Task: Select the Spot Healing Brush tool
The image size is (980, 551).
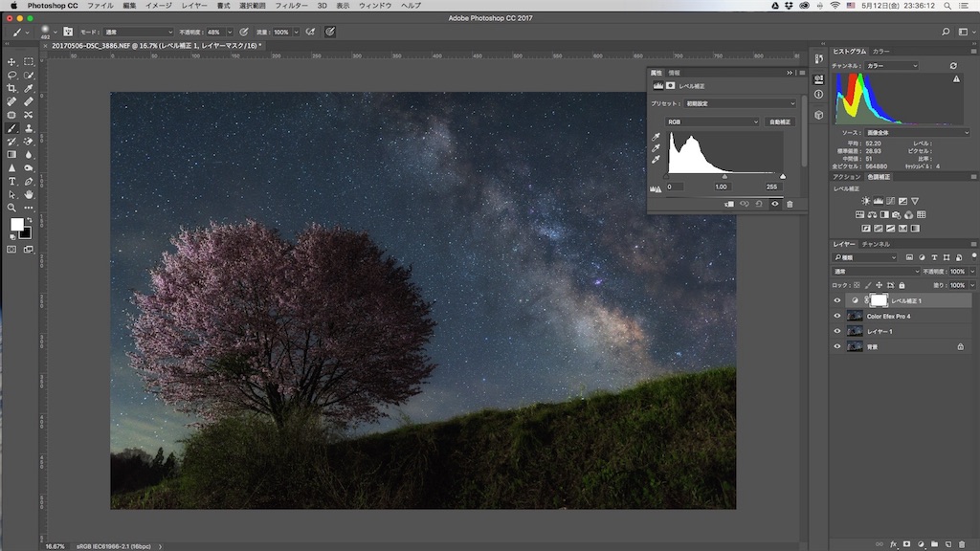Action: [11, 101]
